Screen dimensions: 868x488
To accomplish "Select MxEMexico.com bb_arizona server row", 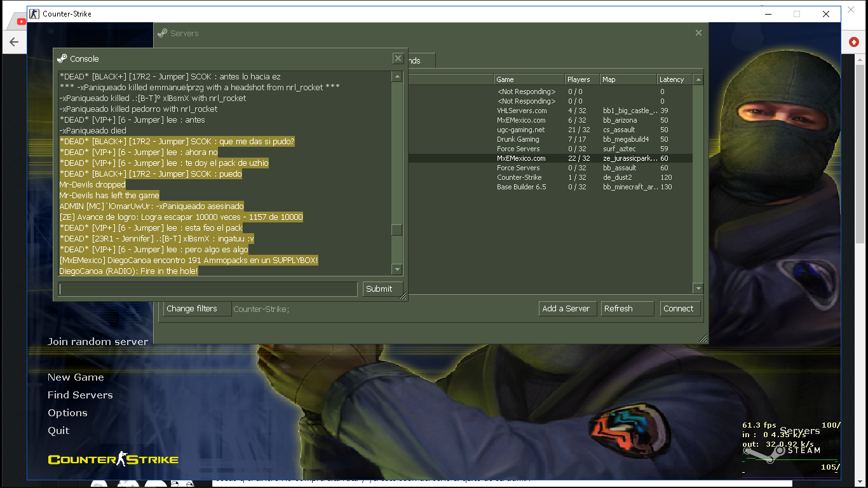I will click(550, 120).
